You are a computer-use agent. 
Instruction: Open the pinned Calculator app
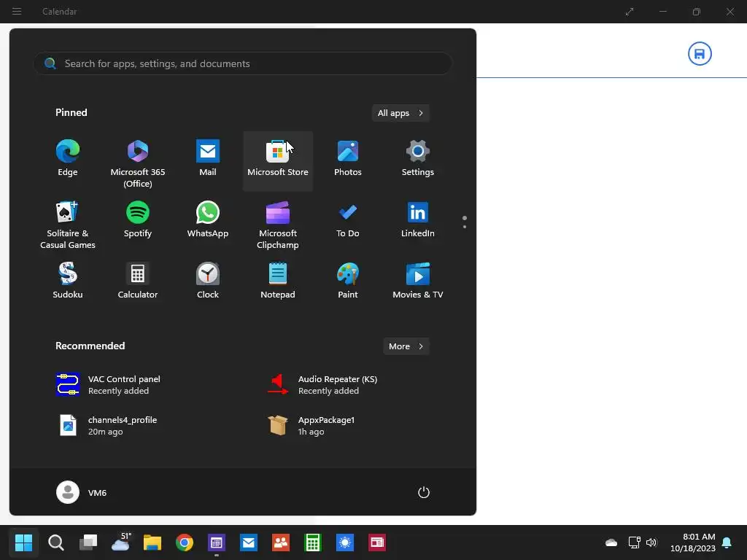pyautogui.click(x=138, y=281)
